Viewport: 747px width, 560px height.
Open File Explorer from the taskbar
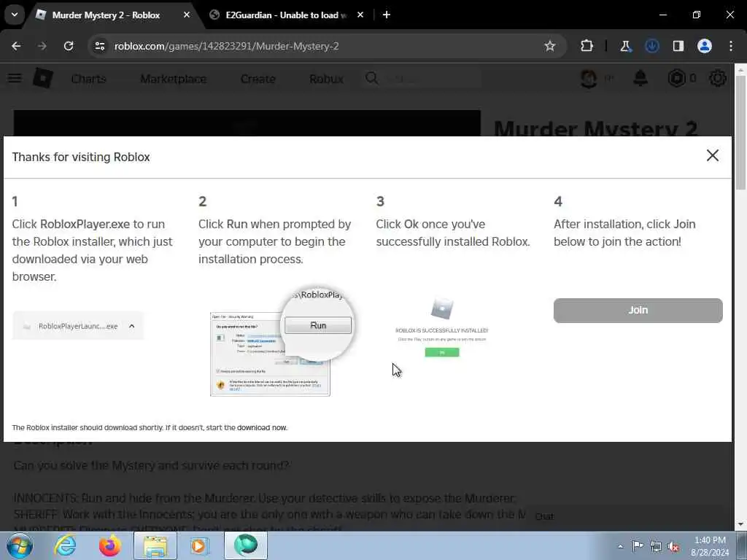[155, 545]
